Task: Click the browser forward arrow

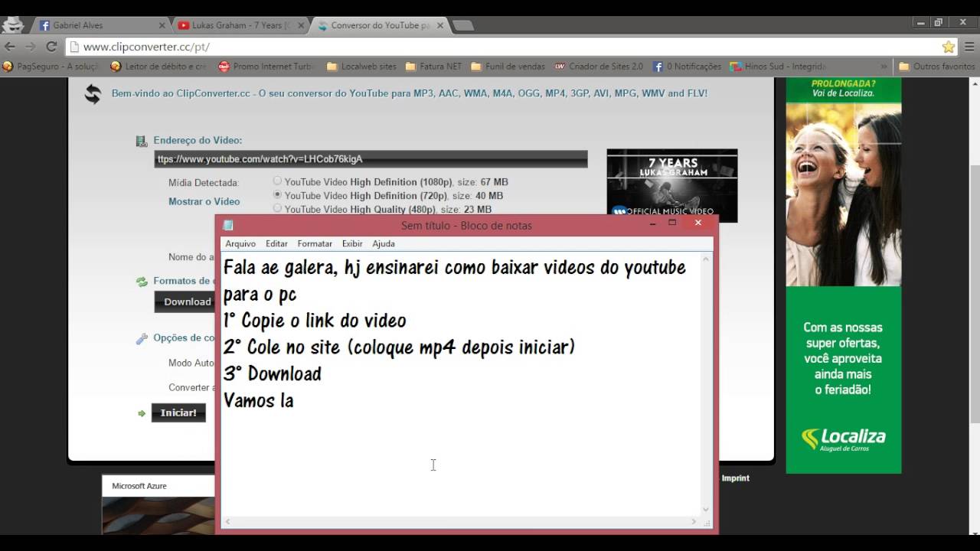Action: click(x=31, y=47)
